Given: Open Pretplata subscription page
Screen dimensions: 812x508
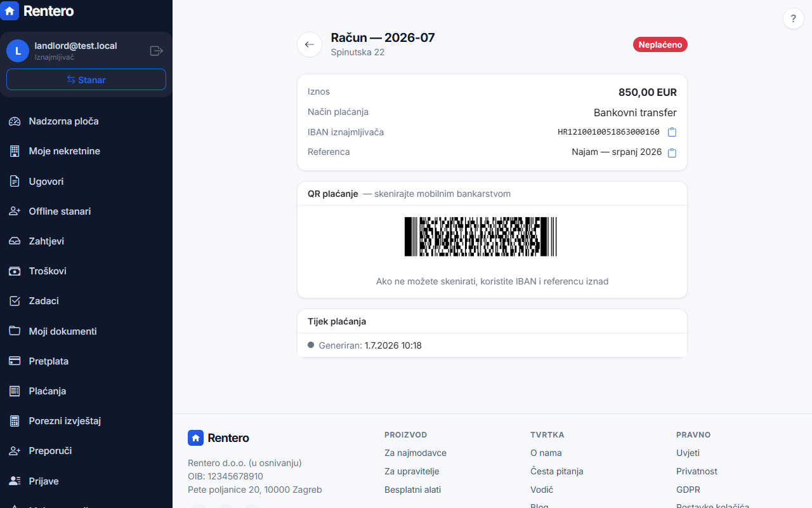Looking at the screenshot, I should [86, 361].
